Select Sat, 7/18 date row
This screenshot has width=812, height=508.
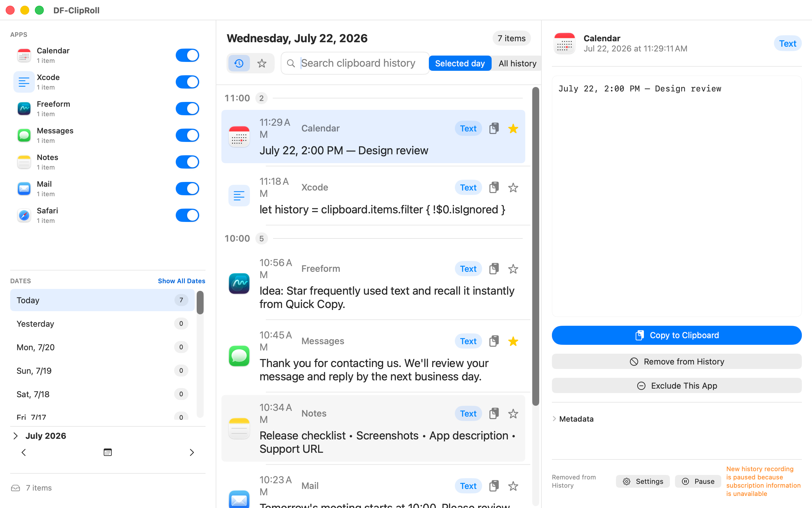tap(102, 394)
